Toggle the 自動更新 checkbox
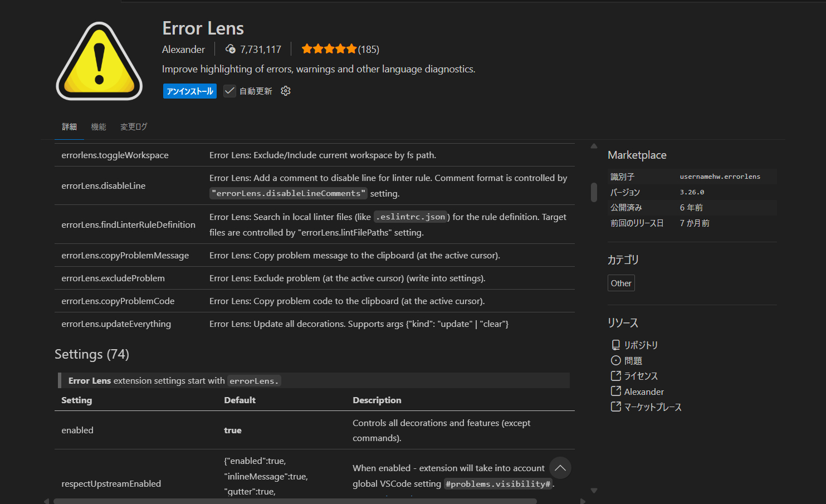The height and width of the screenshot is (504, 826). click(x=229, y=91)
